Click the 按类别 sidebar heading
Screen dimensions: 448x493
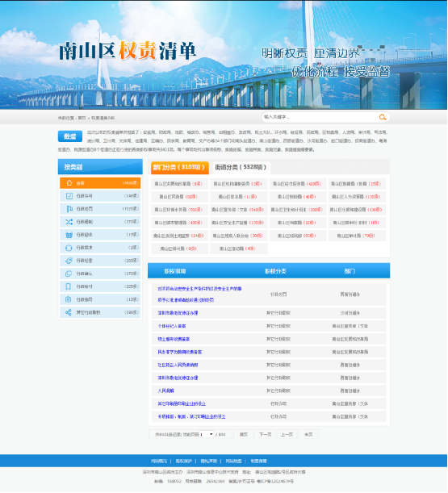tap(73, 167)
